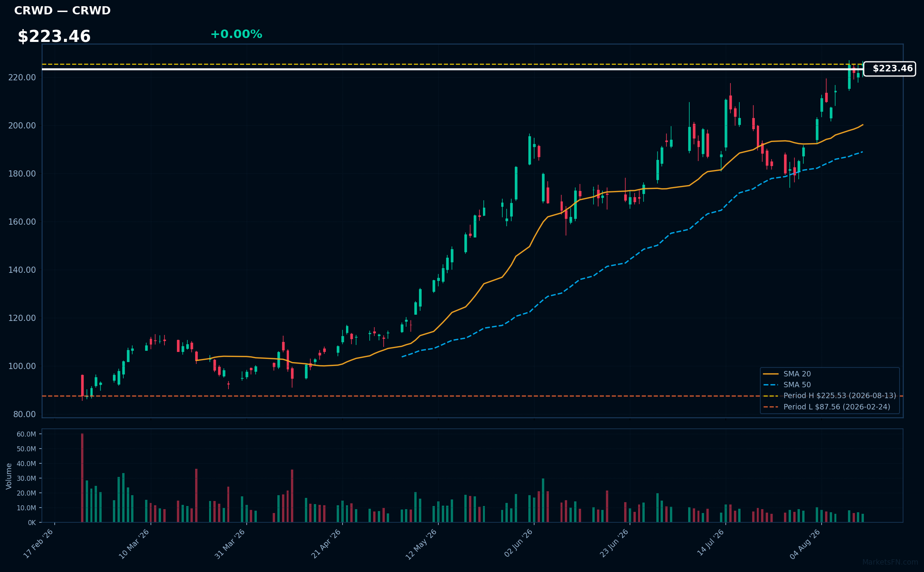Click the 50.0M volume axis label
924x572 pixels.
(26, 449)
